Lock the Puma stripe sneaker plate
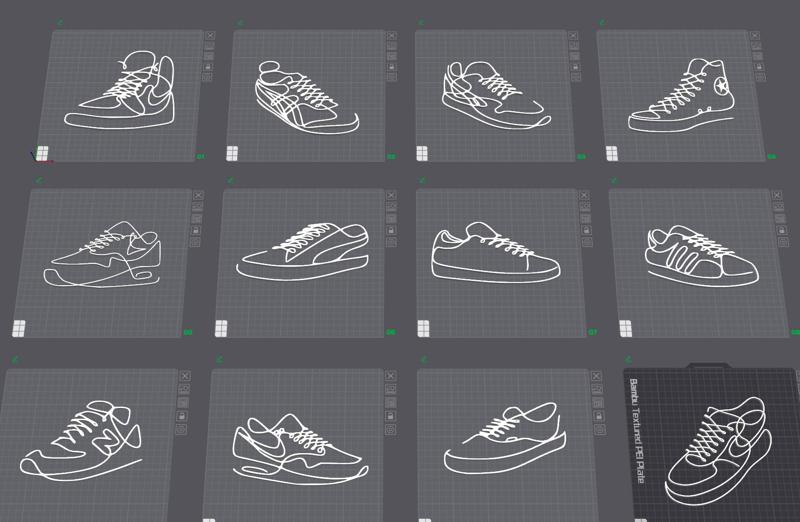The image size is (800, 522). pyautogui.click(x=391, y=231)
